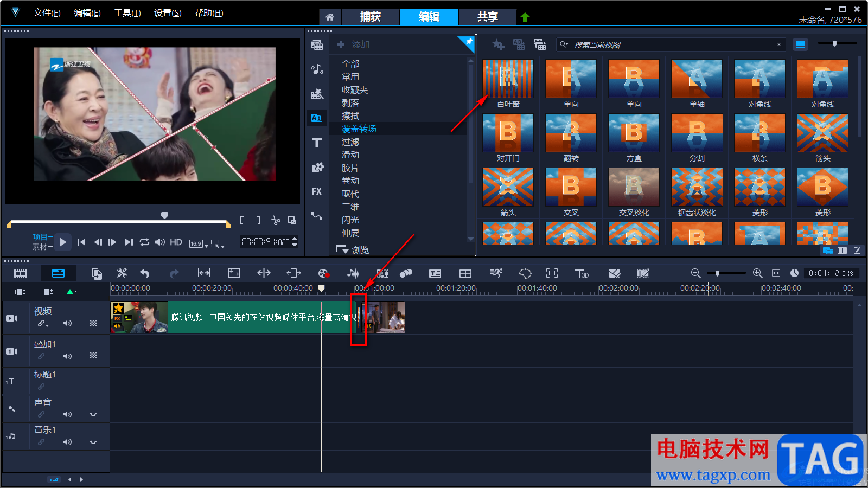Switch to Storyboard view in timeline toolbar
Screen dimensions: 868x488
click(x=21, y=273)
